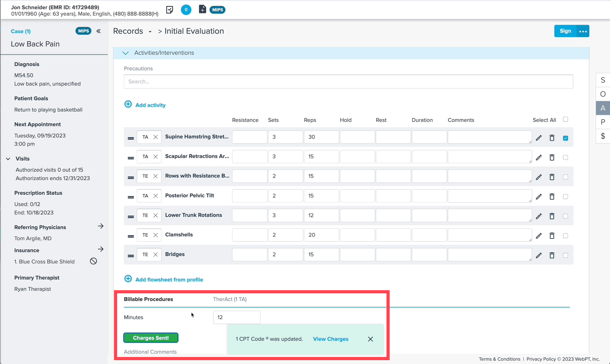Click the Sign button
Viewport: 610px width, 364px height.
tap(565, 31)
